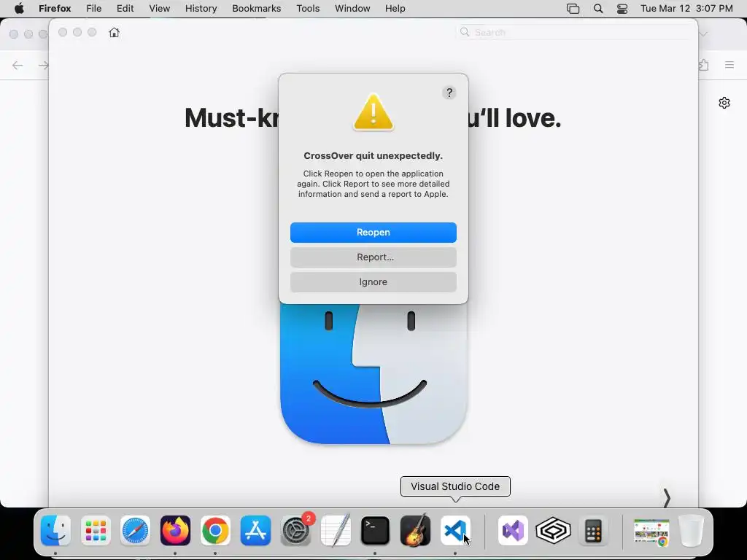Open Firefox hamburger application menu
The width and height of the screenshot is (747, 560).
729,65
